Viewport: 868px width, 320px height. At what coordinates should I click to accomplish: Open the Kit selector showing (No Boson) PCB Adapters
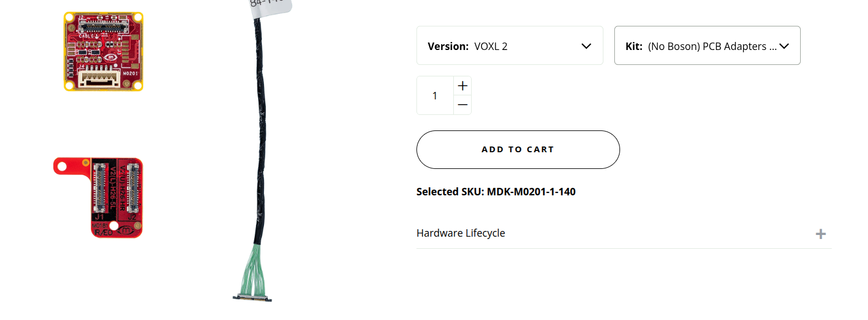point(706,46)
